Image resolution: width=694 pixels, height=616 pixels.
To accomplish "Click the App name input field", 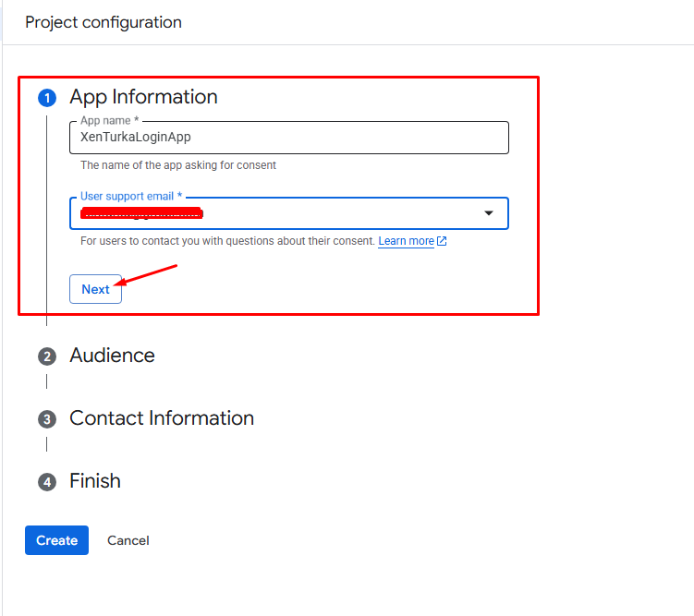I will (289, 138).
